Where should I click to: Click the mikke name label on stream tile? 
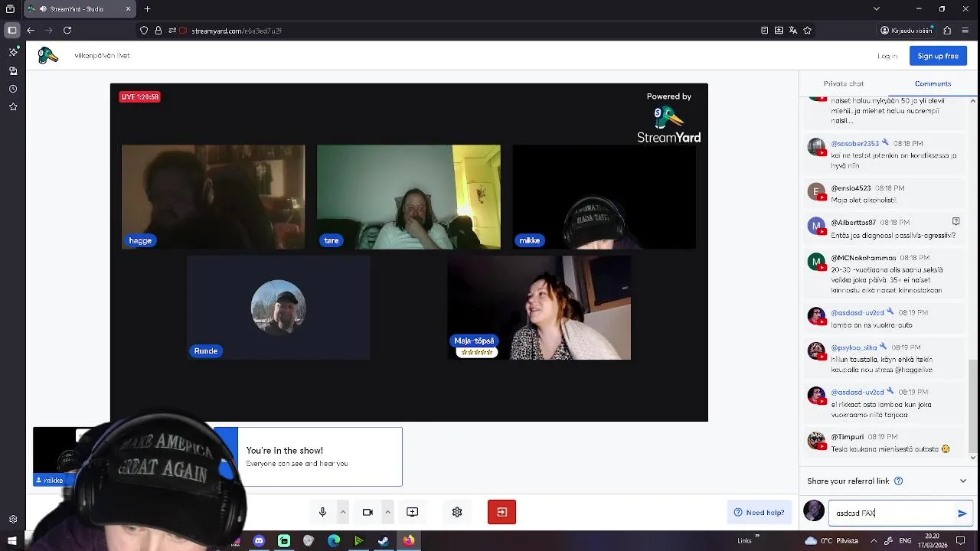[529, 240]
